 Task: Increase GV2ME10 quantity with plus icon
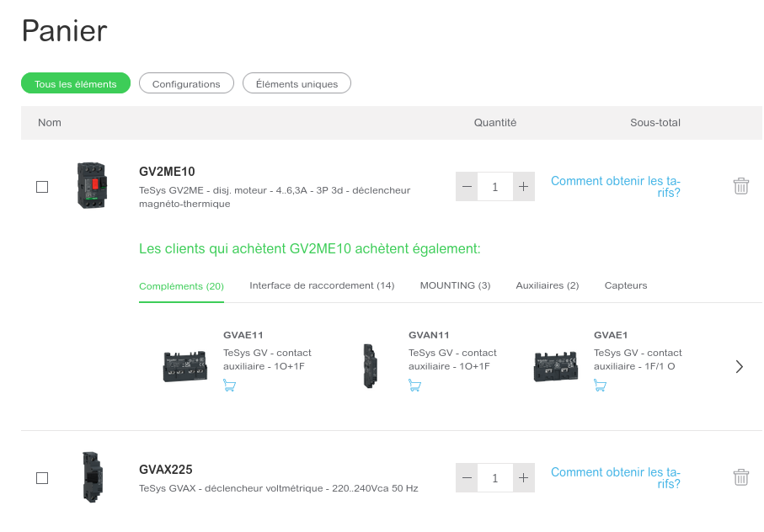523,186
